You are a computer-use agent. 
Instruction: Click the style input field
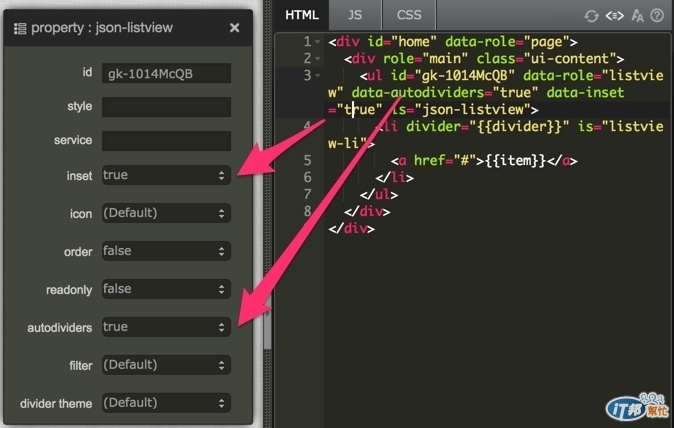(166, 107)
